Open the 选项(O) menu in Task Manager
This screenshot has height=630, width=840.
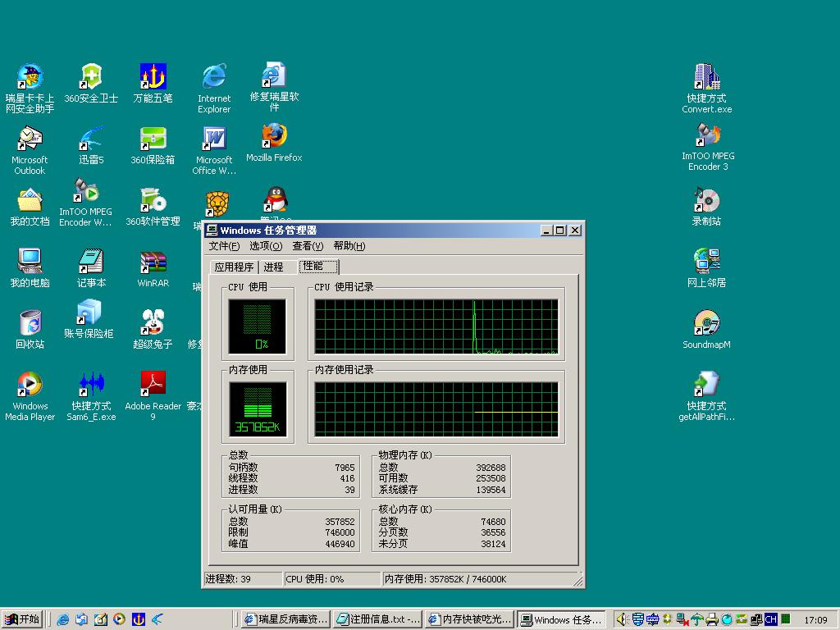[x=266, y=246]
